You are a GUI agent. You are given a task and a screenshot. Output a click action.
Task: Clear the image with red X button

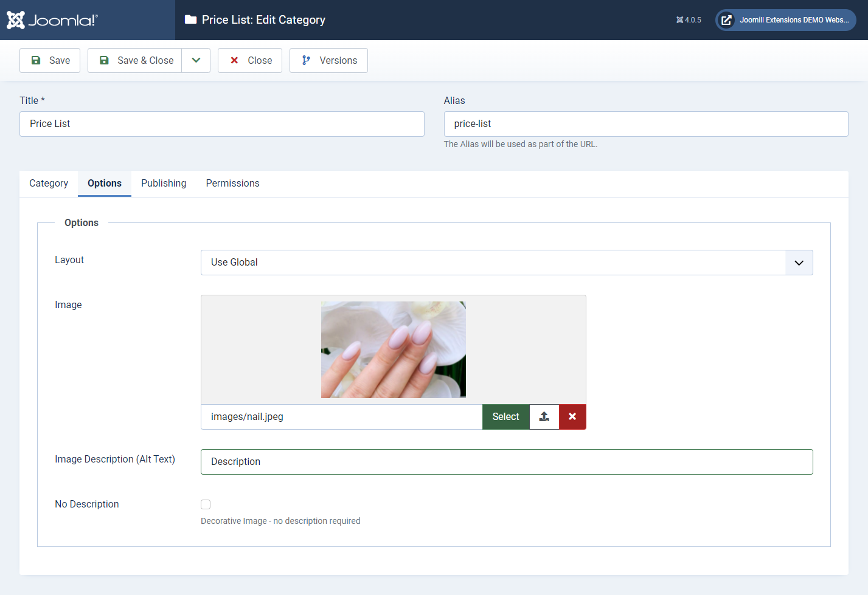pos(572,417)
